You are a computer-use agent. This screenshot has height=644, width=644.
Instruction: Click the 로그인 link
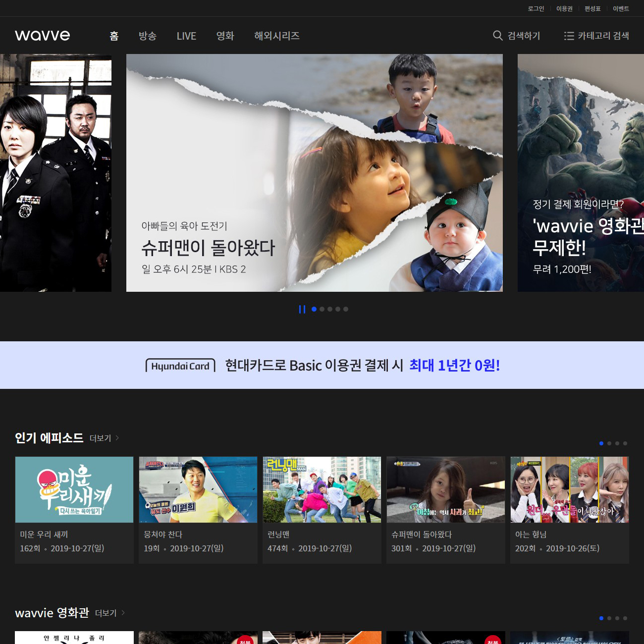pyautogui.click(x=536, y=8)
